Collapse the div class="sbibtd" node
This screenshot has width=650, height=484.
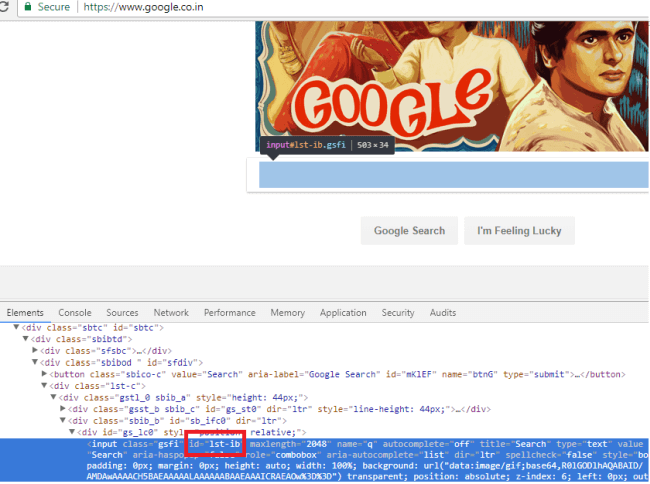click(x=26, y=339)
